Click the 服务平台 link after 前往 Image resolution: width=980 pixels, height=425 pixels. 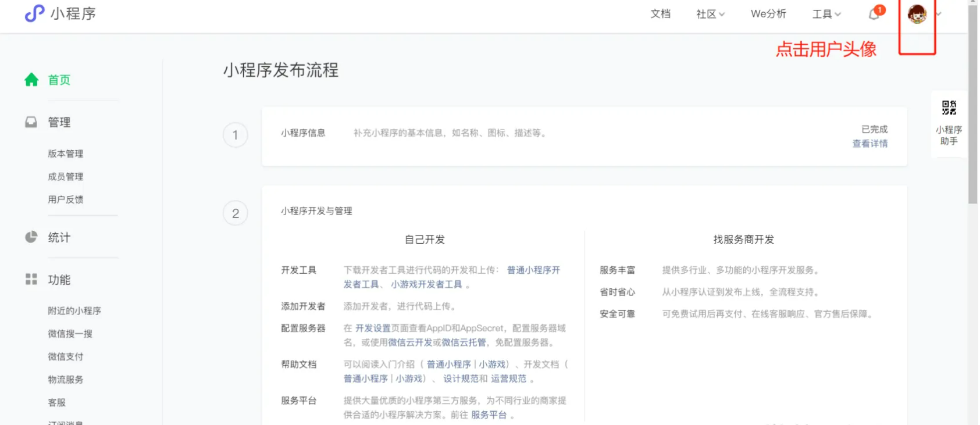(489, 415)
